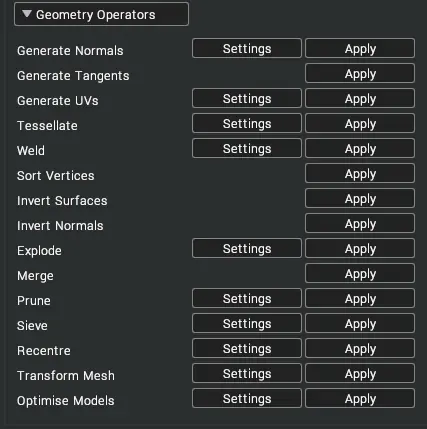Open Optimise Models Settings
The image size is (427, 429).
coord(247,398)
